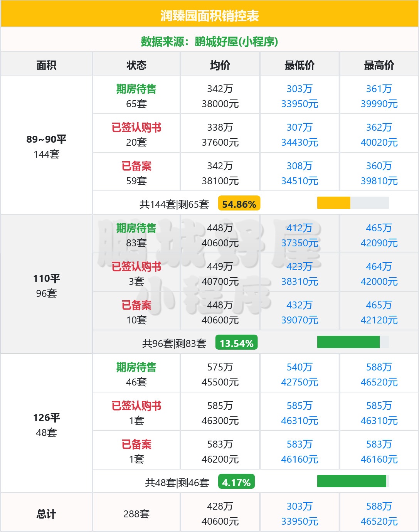Select the 状态 column header

(x=136, y=65)
